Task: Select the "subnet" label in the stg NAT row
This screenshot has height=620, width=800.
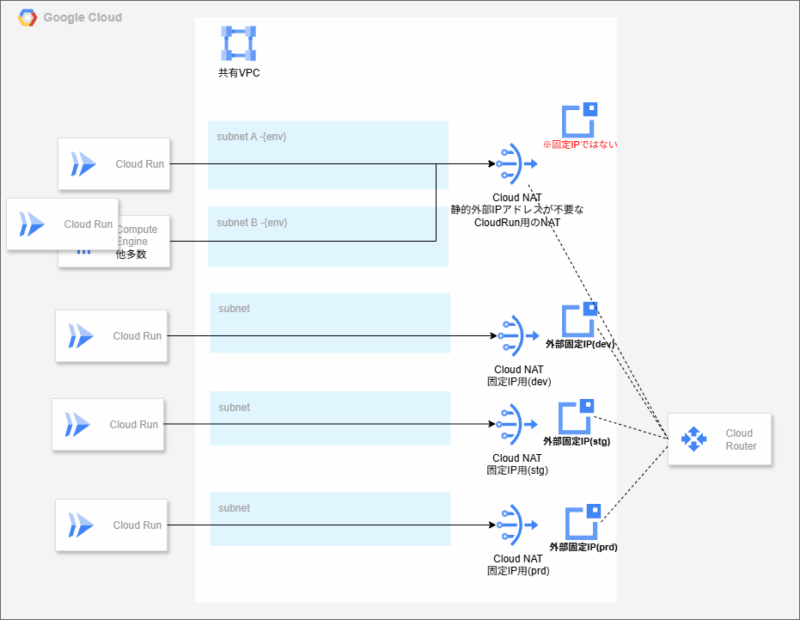Action: (x=234, y=407)
